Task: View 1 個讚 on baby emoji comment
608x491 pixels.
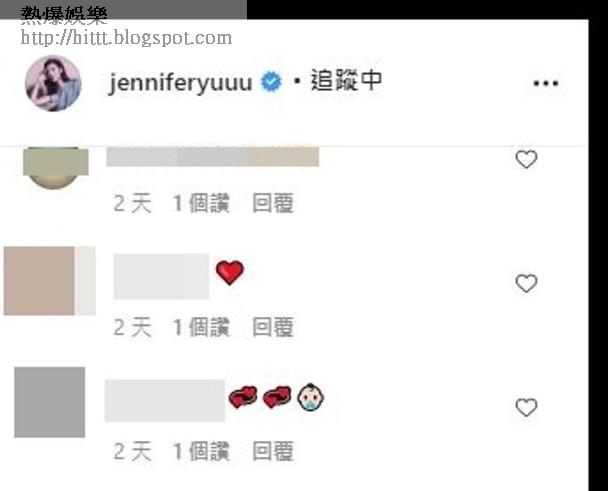Action: [201, 451]
